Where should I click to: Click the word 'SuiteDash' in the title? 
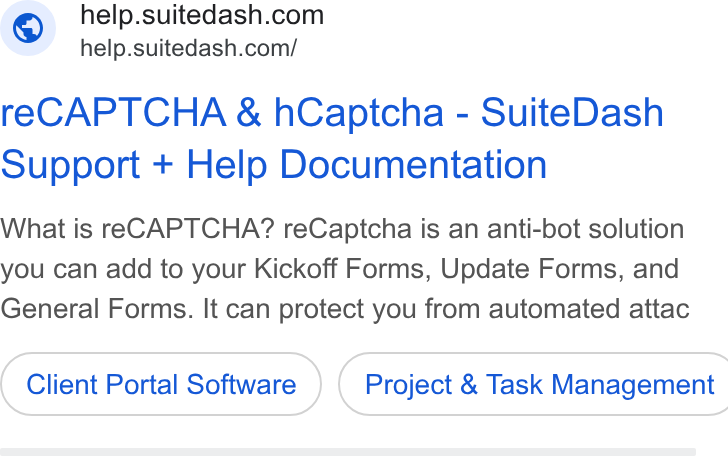pos(572,113)
